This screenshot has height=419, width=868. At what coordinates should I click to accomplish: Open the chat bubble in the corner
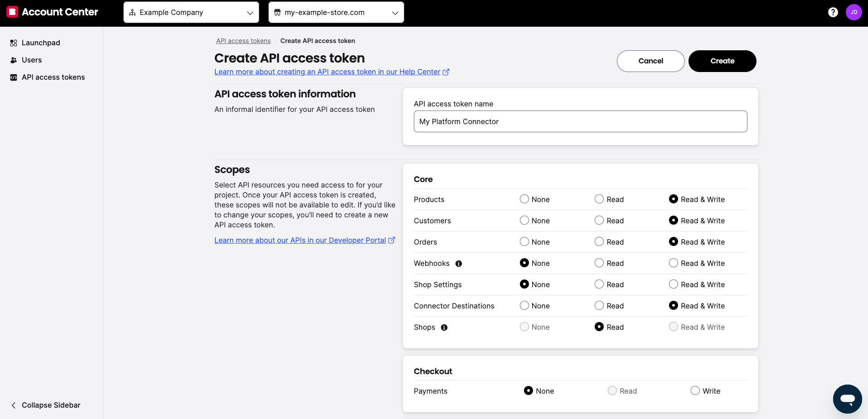(847, 399)
